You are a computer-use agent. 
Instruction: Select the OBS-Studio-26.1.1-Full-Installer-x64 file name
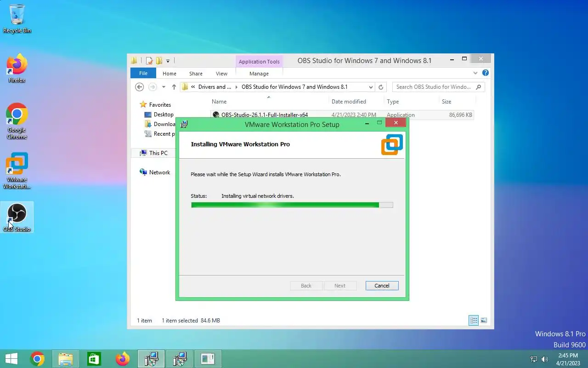click(265, 115)
